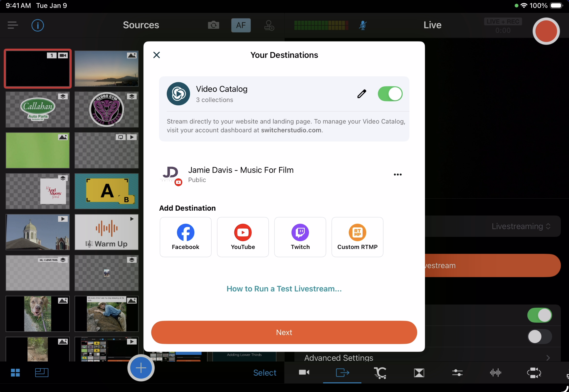Switch to the audio waveform tab
This screenshot has width=569, height=392.
point(495,373)
